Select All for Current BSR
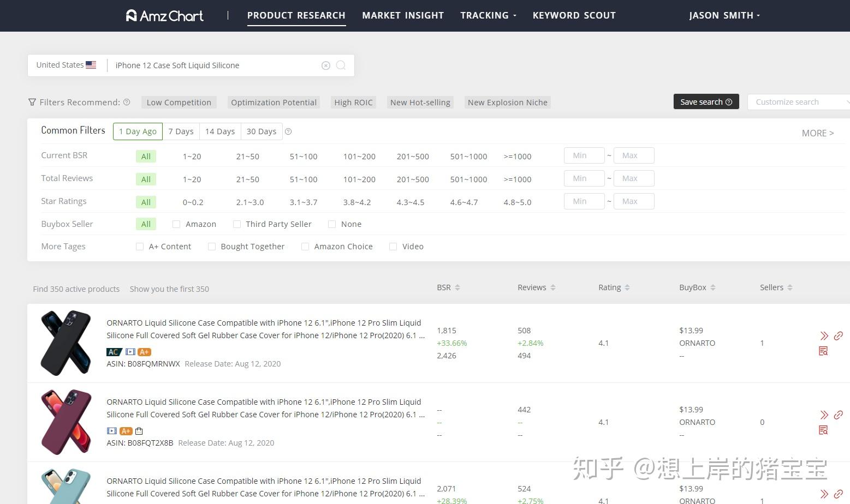The image size is (850, 504). (x=146, y=157)
